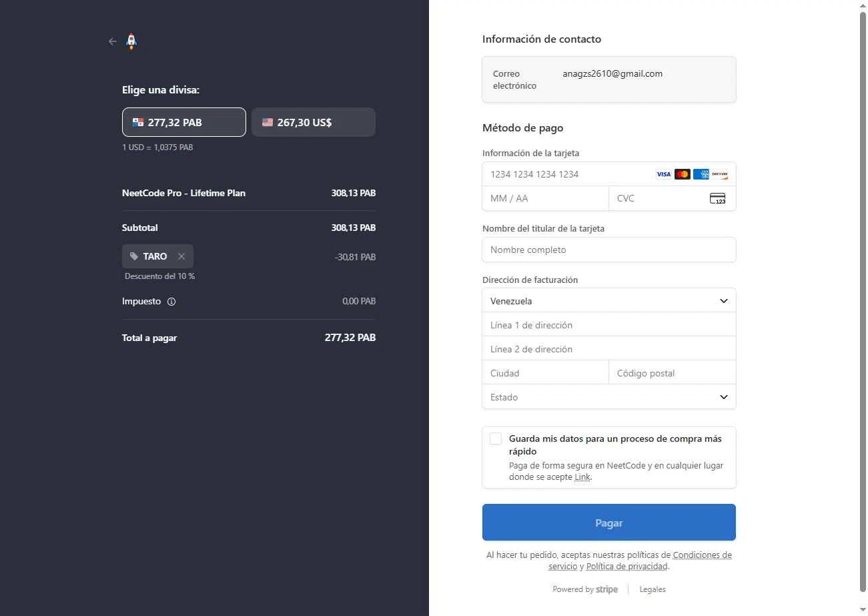
Task: Click the Descuento del 10 % label
Action: 159,276
